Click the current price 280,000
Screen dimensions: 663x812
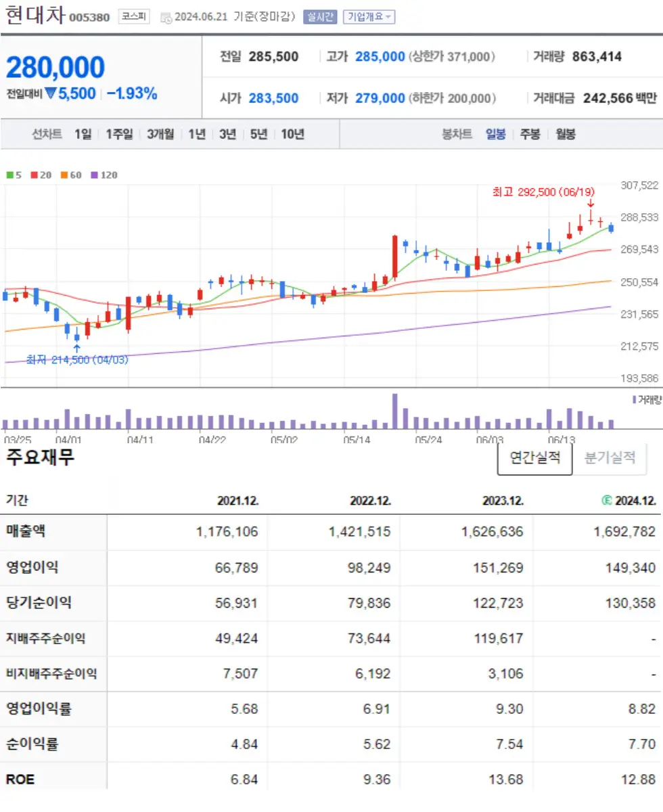(55, 68)
